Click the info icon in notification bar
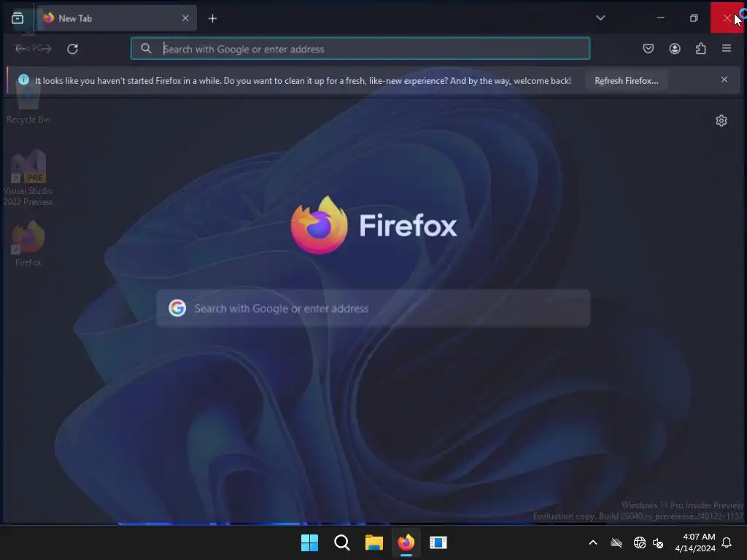 coord(23,80)
